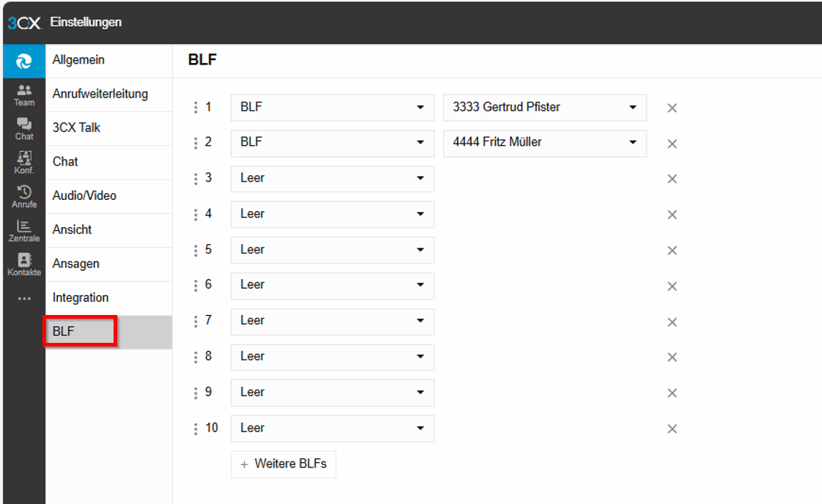Open the Chat sidebar icon
Screen dimensions: 822x504
[24, 128]
